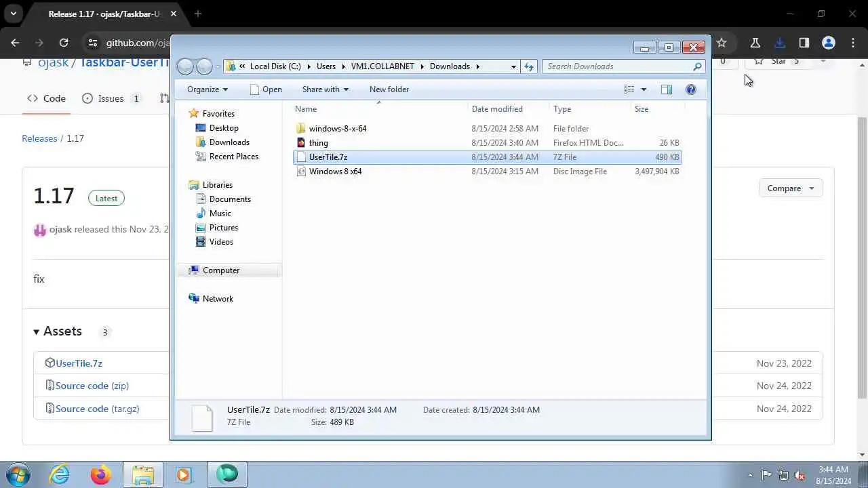Open Favorites star in navigation pane
Viewport: 868px width, 488px height.
(194, 114)
